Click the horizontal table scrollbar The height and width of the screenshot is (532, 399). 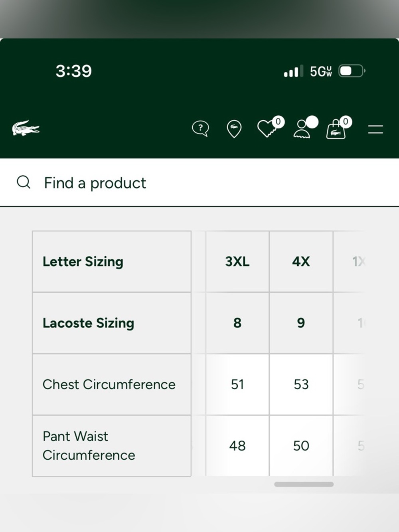[x=304, y=484]
